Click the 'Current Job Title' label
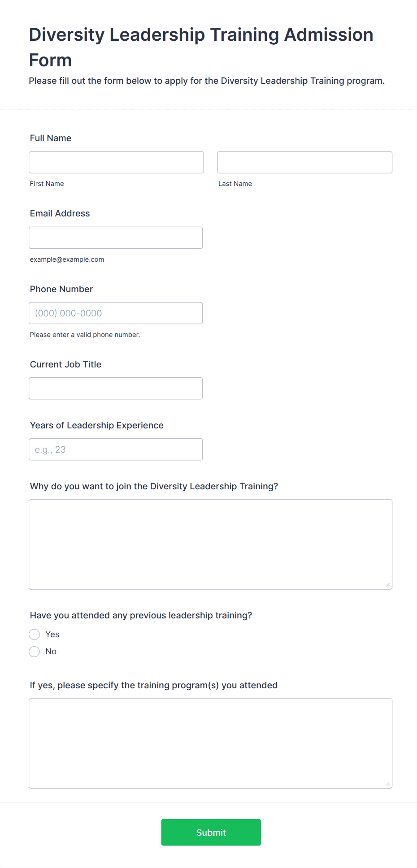The image size is (417, 868). pyautogui.click(x=65, y=364)
